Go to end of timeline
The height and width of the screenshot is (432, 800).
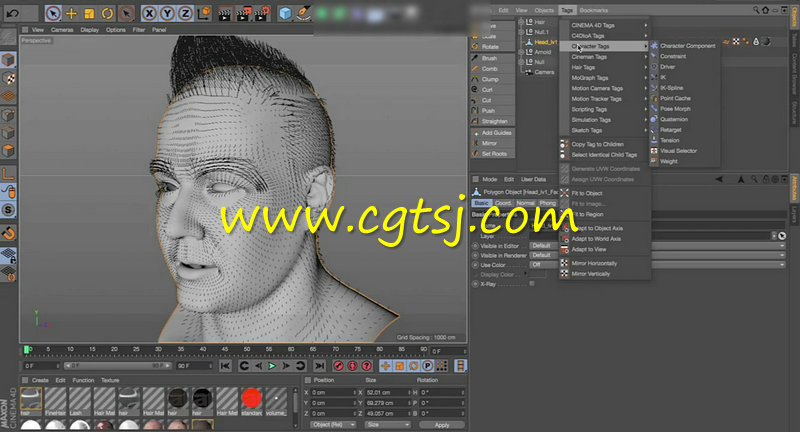point(319,366)
